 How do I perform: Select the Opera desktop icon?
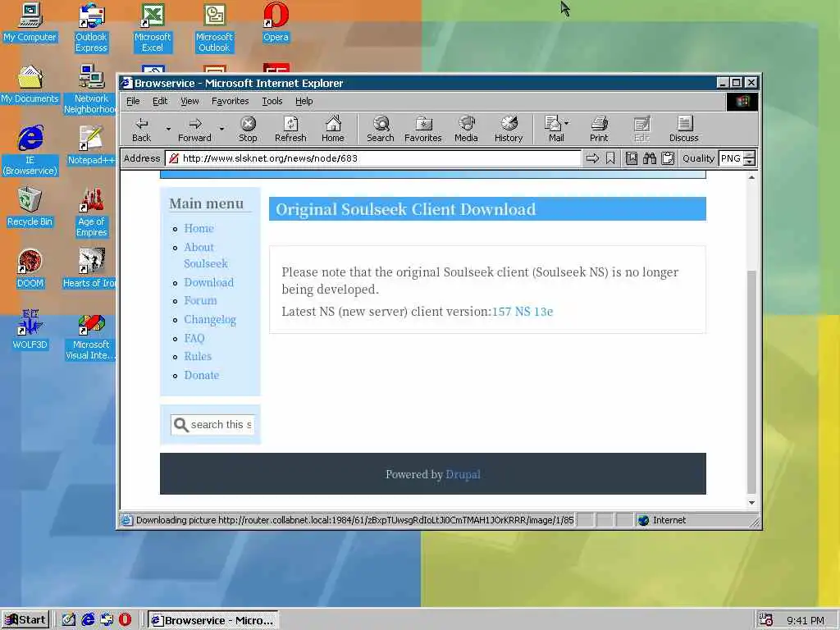276,22
